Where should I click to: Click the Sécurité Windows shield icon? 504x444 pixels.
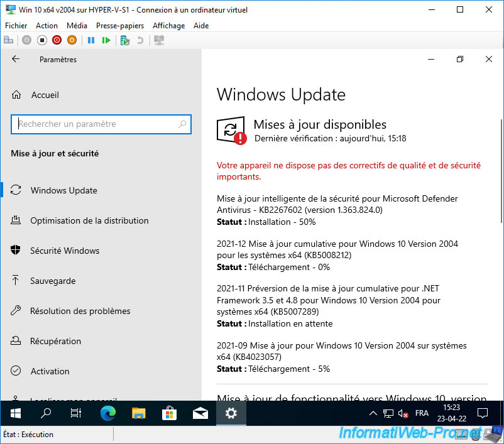(x=16, y=250)
